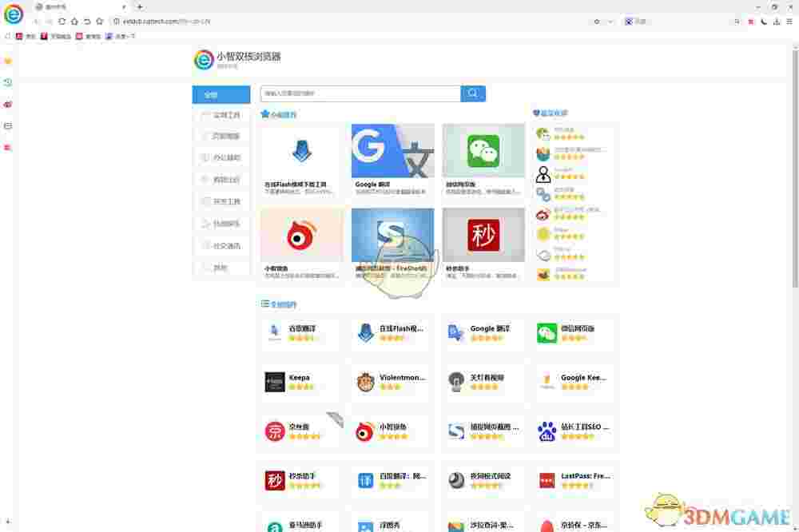Open the FireShot screenshot featured card
799x532 pixels.
point(393,244)
